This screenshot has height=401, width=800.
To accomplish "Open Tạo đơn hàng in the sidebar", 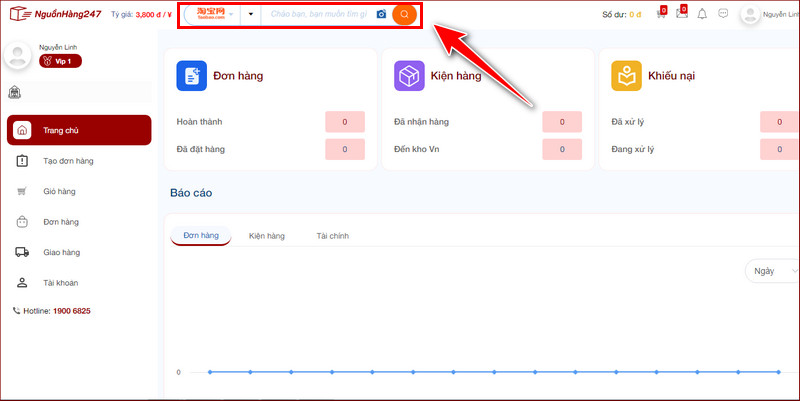I will (x=68, y=161).
